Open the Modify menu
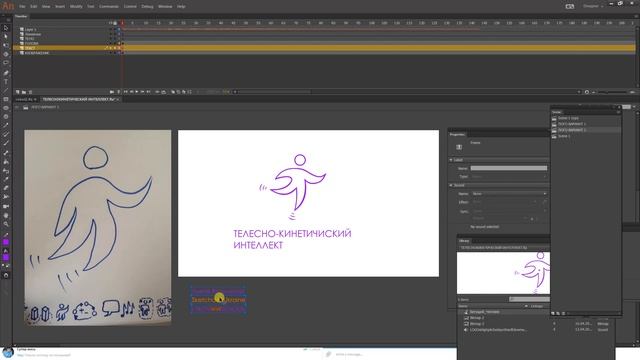The width and height of the screenshot is (640, 360). pyautogui.click(x=76, y=7)
